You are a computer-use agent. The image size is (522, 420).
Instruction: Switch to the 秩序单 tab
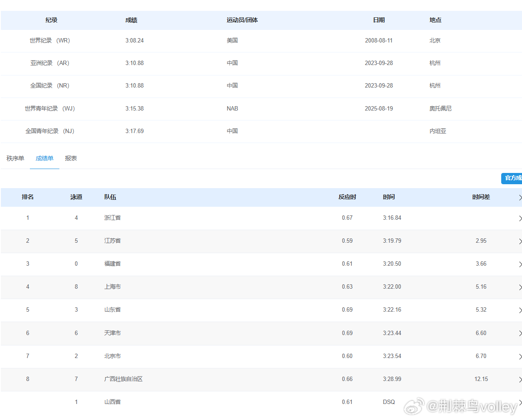(x=15, y=158)
